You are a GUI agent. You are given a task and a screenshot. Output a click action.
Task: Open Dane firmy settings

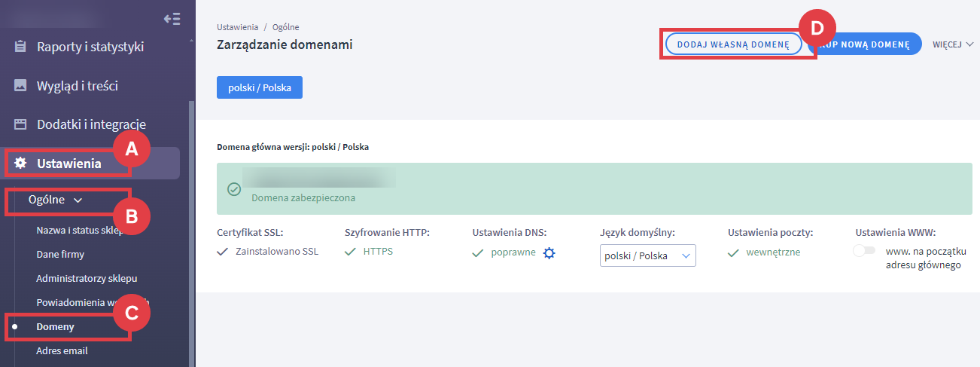(60, 254)
